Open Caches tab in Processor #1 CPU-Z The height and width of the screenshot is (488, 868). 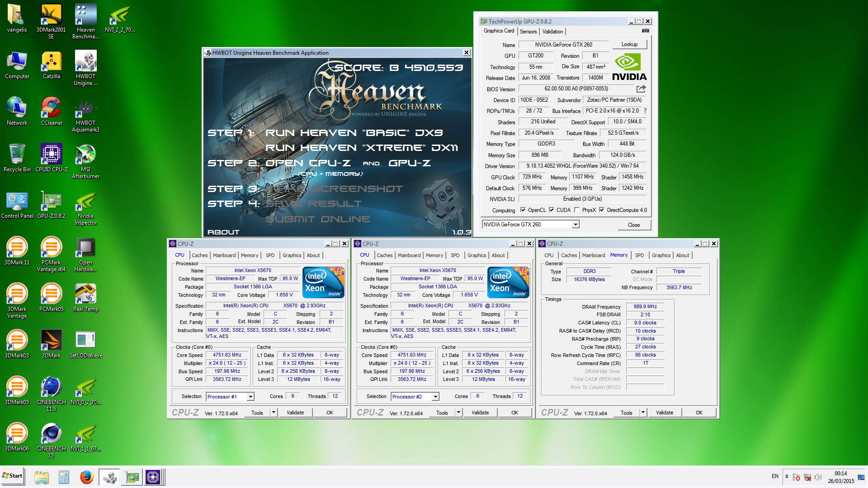click(199, 255)
